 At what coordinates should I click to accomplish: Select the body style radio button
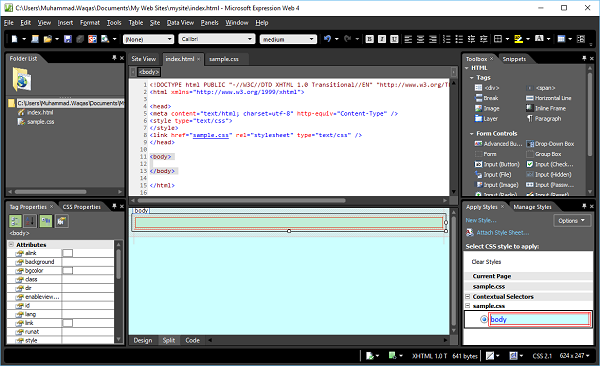click(484, 319)
